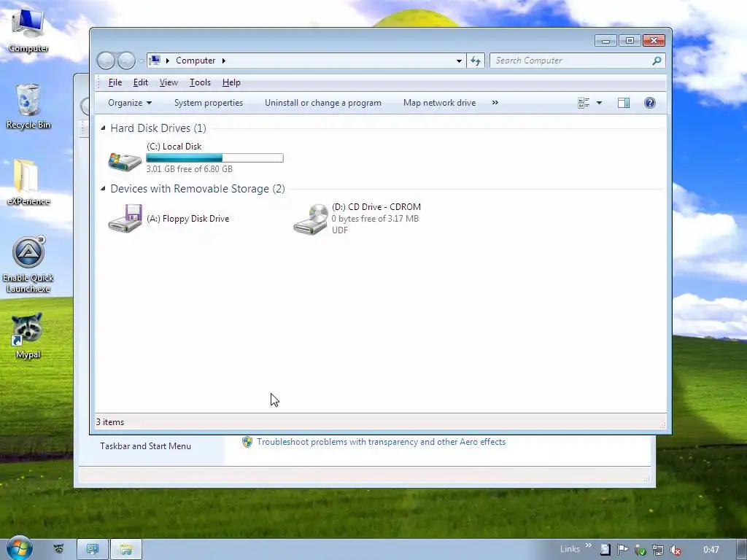The image size is (747, 560).
Task: Click the C: drive usage bar
Action: (214, 157)
